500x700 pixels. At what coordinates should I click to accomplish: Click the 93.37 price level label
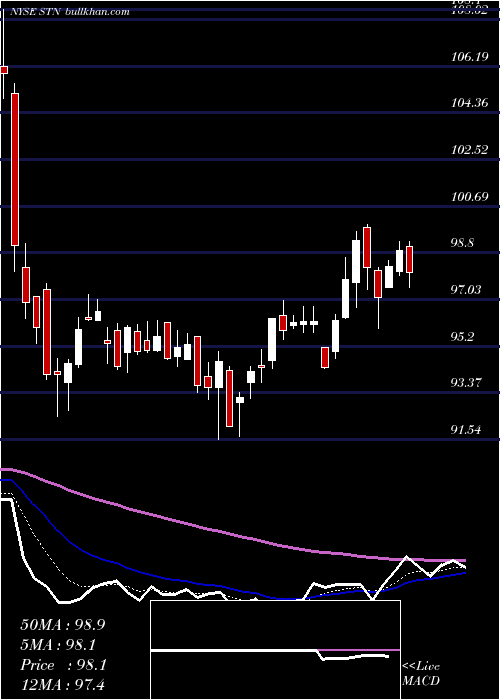click(x=466, y=383)
